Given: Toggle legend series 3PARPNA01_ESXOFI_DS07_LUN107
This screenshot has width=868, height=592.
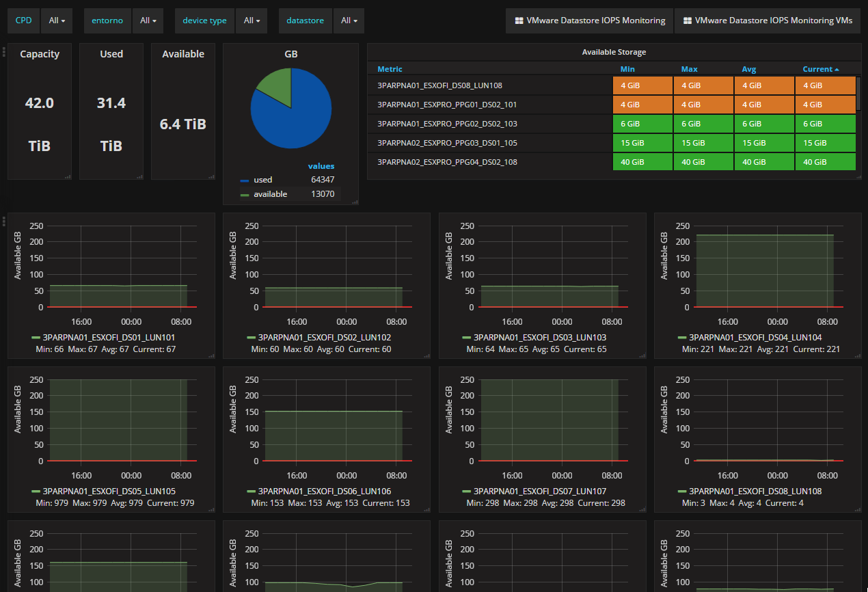Looking at the screenshot, I should [x=540, y=492].
